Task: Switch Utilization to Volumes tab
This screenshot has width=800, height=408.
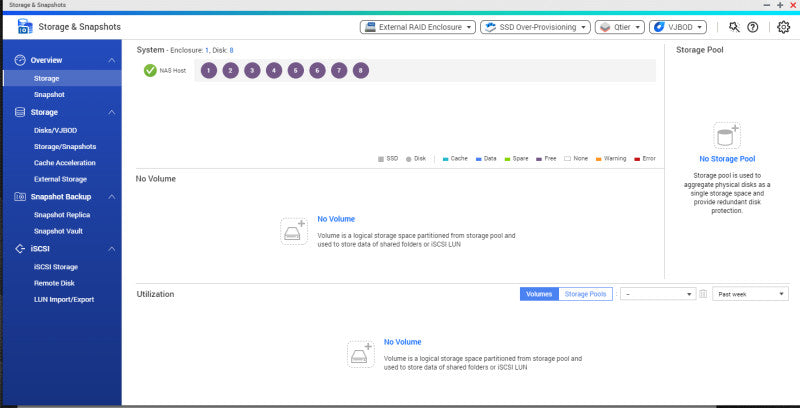Action: pos(539,294)
